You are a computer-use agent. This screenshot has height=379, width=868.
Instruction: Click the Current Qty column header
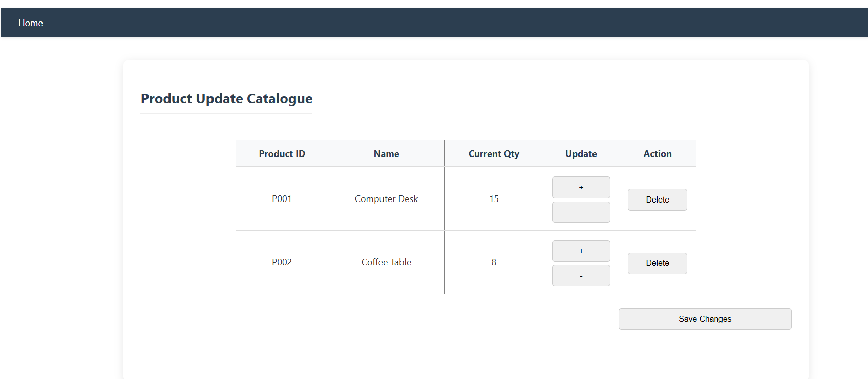(x=494, y=154)
